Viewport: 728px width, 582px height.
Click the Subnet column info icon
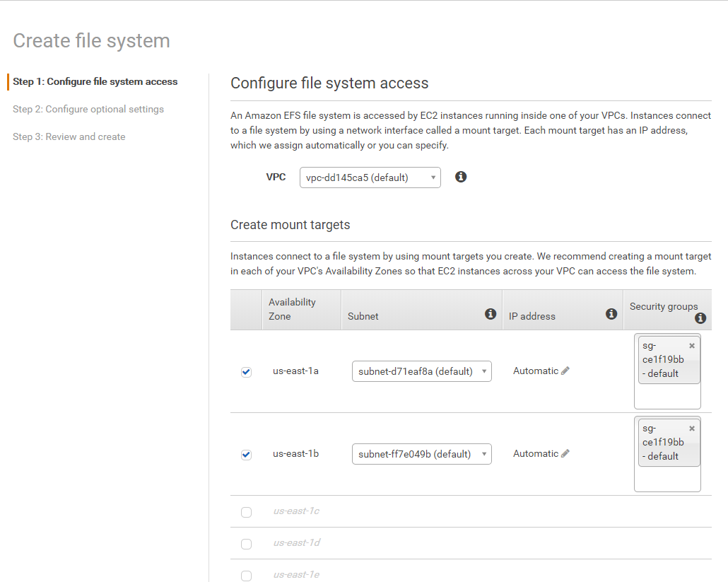tap(491, 314)
